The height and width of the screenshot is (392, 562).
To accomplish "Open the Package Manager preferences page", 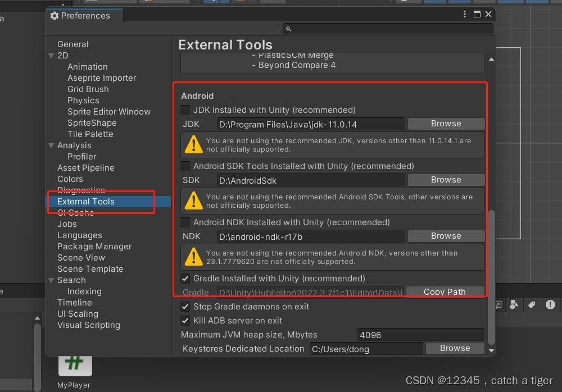I will click(94, 247).
